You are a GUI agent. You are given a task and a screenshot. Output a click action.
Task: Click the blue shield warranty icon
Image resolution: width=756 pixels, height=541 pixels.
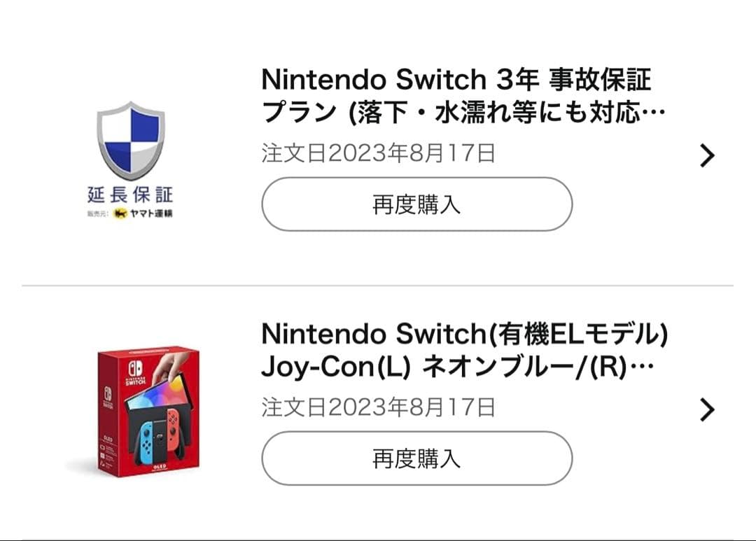click(129, 140)
